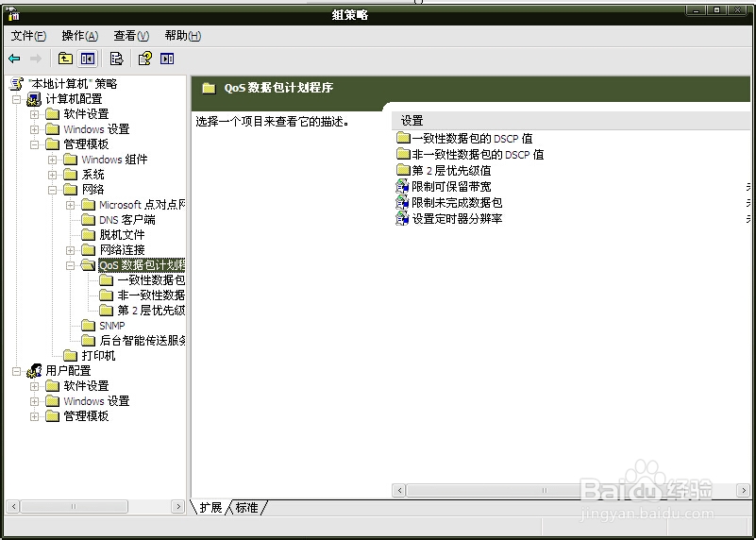Collapse the 网络 tree node
Image resolution: width=756 pixels, height=540 pixels.
[x=52, y=190]
